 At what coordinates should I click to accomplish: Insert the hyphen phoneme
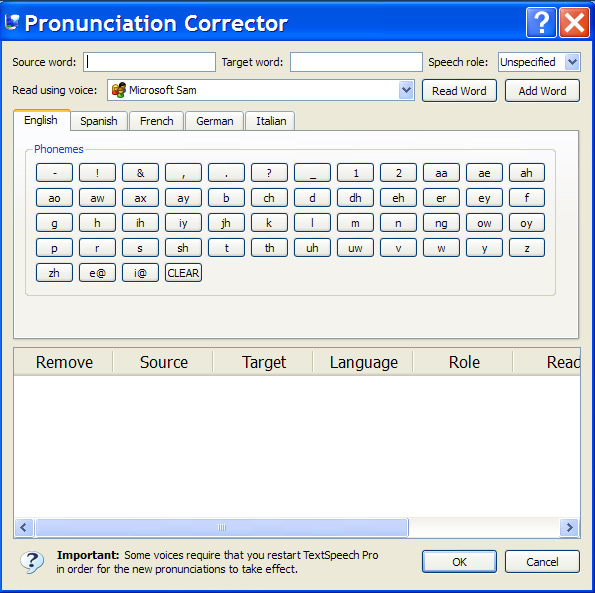54,173
